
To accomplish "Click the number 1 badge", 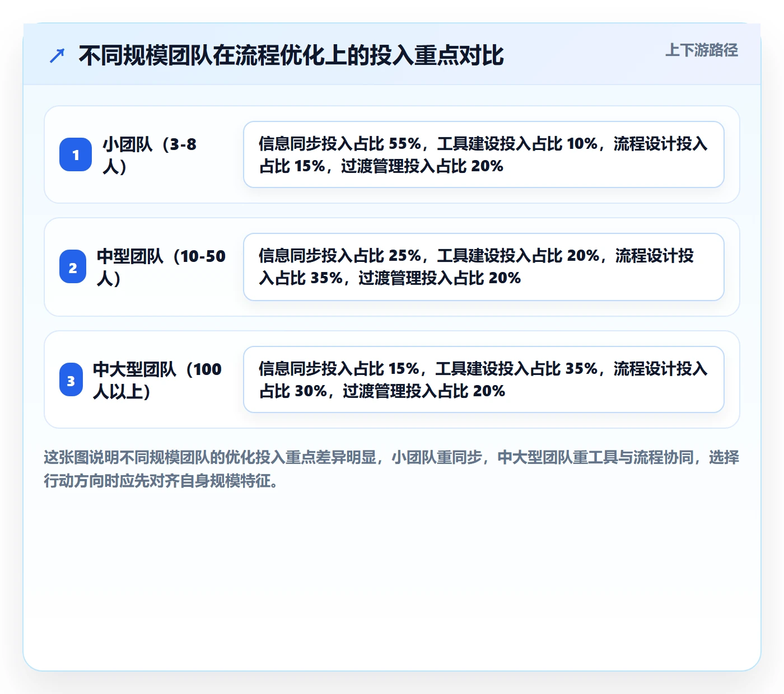I will click(x=76, y=154).
